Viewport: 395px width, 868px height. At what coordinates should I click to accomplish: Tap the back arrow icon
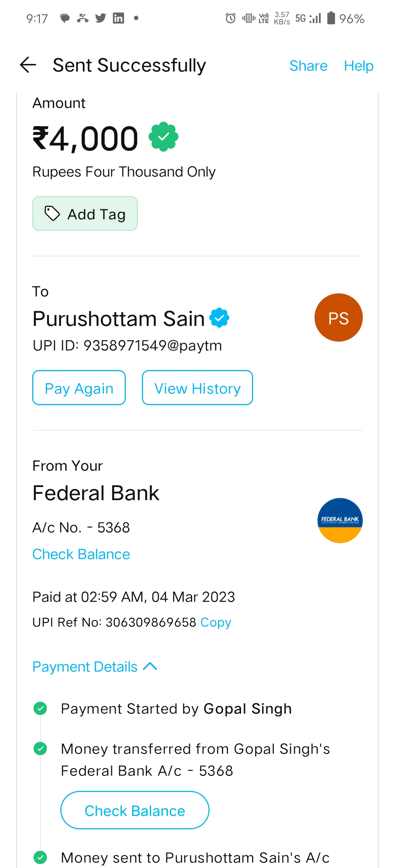point(28,65)
